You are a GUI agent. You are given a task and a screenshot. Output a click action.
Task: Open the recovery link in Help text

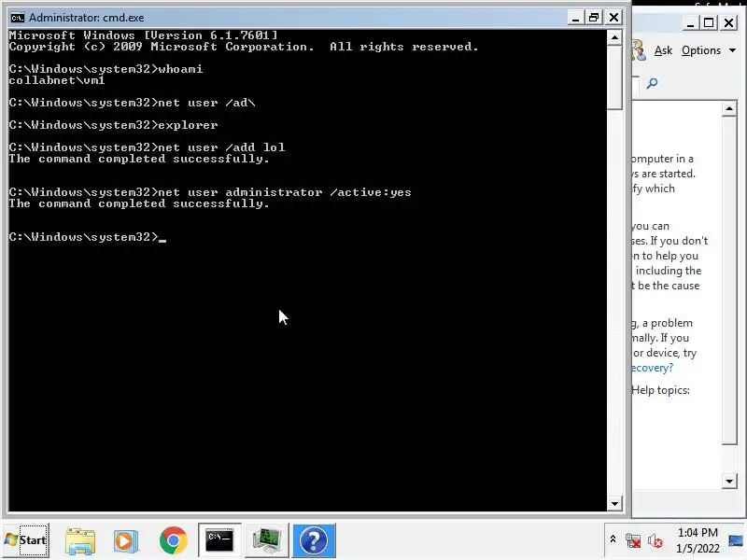pyautogui.click(x=652, y=368)
